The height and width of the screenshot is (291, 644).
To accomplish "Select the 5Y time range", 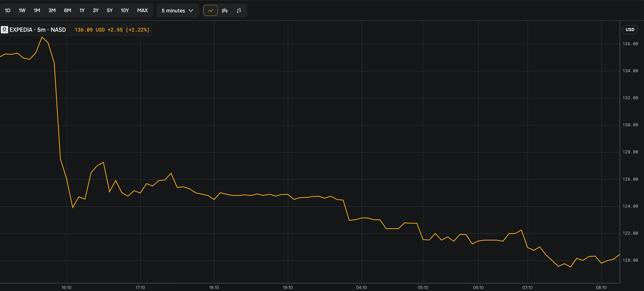I will (x=110, y=11).
